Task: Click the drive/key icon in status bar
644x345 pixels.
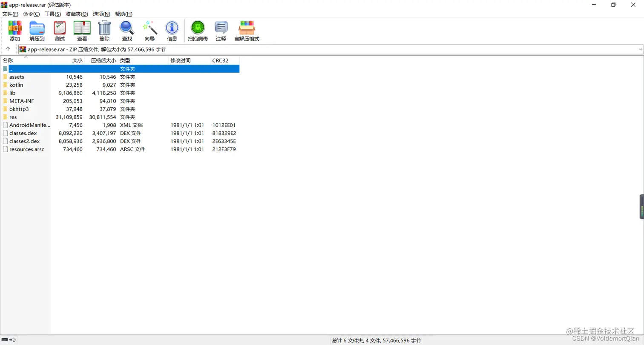Action: point(9,340)
